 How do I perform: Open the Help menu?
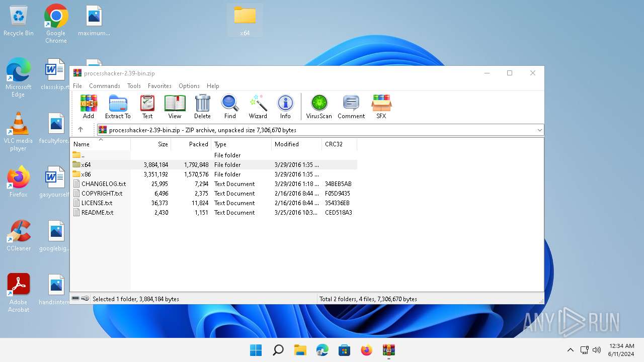pyautogui.click(x=213, y=86)
